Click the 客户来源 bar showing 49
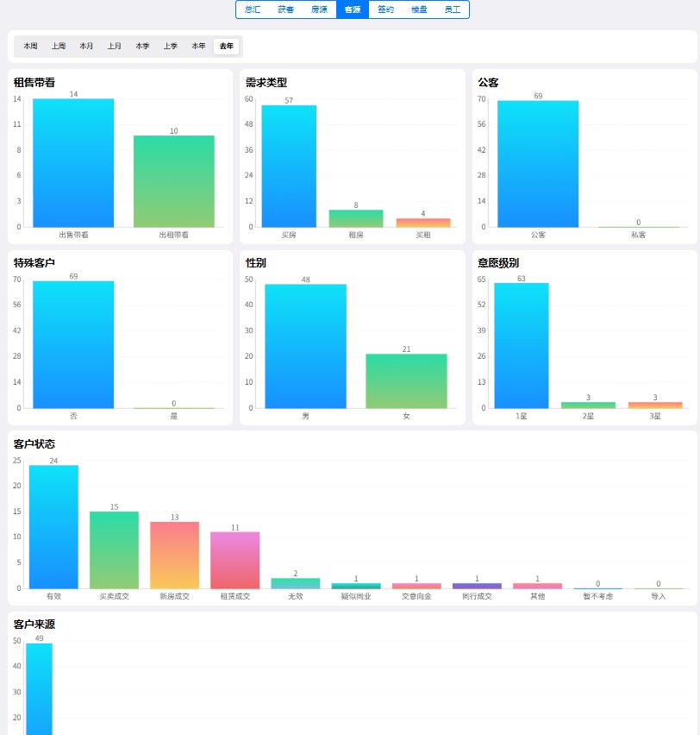Image resolution: width=700 pixels, height=735 pixels. click(x=40, y=689)
